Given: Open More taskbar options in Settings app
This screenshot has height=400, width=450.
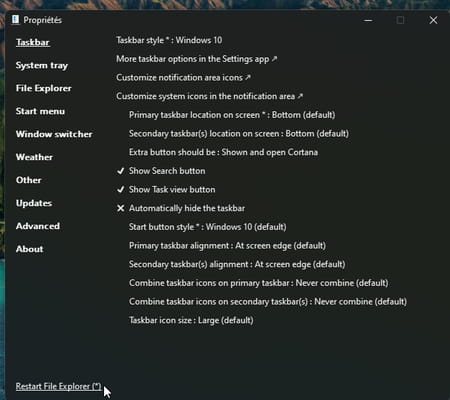Looking at the screenshot, I should (196, 59).
